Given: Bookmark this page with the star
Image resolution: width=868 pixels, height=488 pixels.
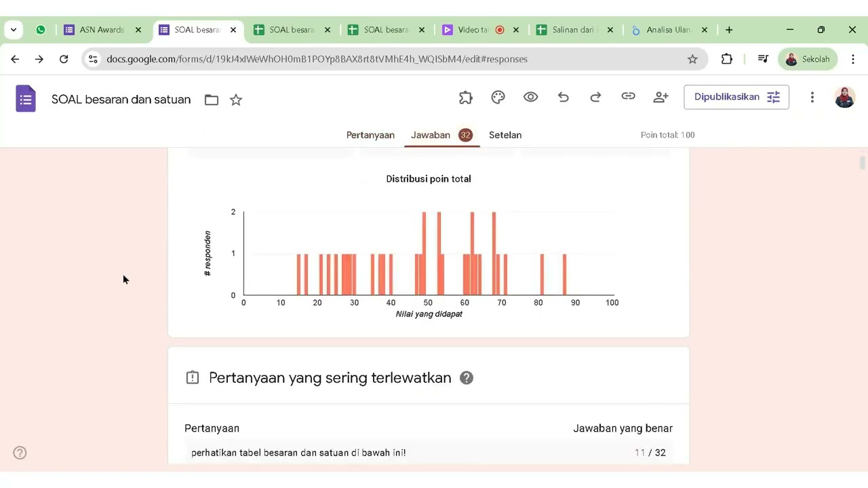Looking at the screenshot, I should click(692, 59).
